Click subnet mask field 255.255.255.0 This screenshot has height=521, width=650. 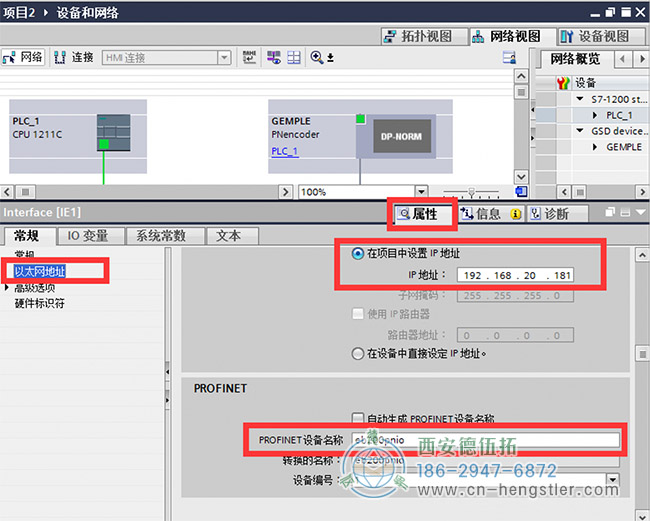(515, 296)
